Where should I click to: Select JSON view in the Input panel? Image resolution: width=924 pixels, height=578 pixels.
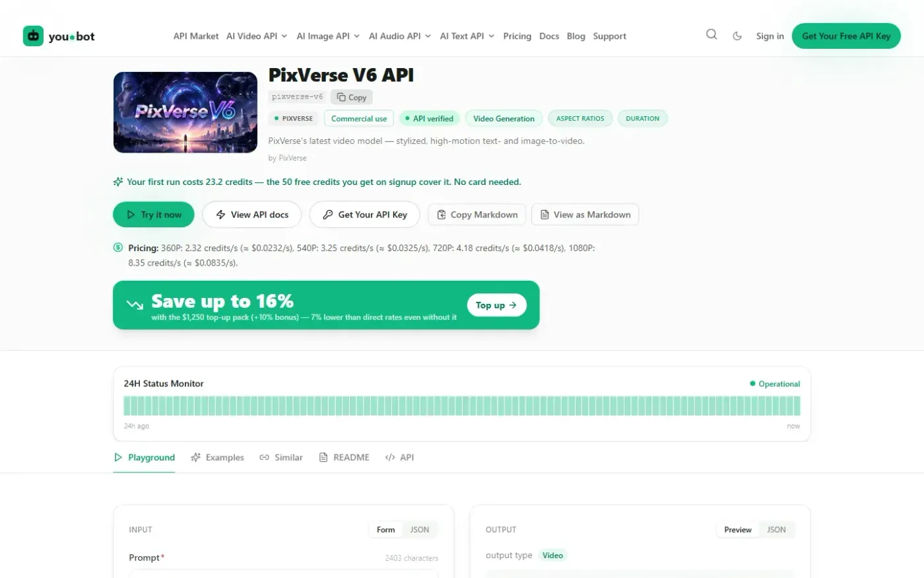(420, 530)
